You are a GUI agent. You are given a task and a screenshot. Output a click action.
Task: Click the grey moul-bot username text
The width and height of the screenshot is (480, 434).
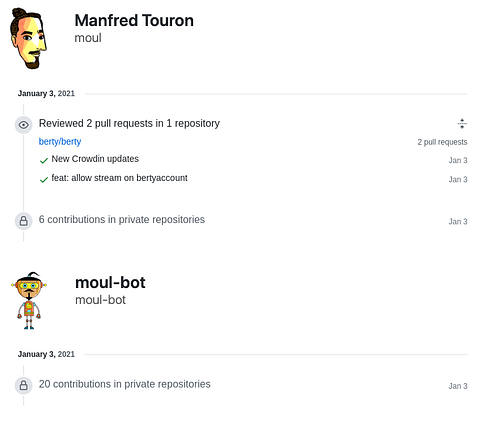[x=100, y=300]
